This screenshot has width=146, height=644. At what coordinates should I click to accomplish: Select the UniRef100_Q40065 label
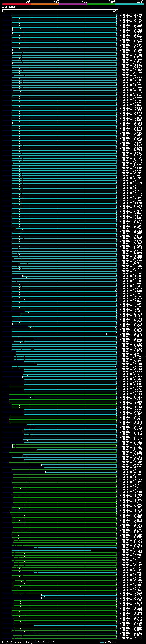pyautogui.click(x=131, y=344)
